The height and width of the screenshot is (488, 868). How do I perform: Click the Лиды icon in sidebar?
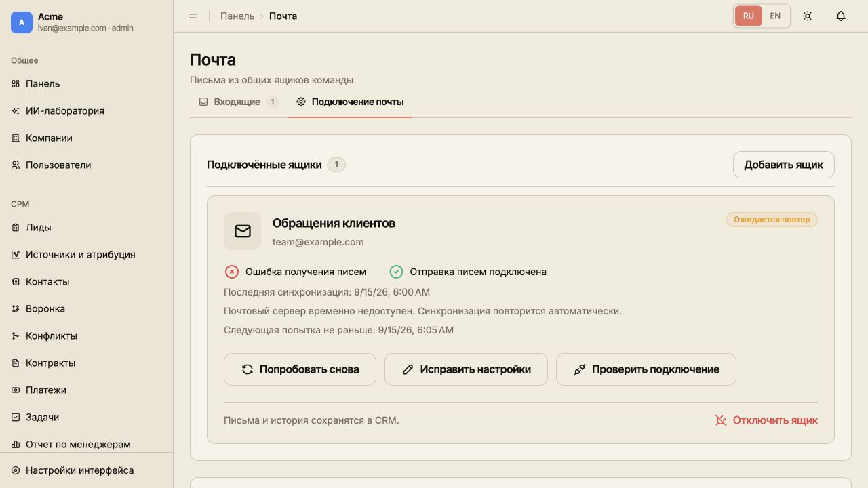[x=16, y=228]
